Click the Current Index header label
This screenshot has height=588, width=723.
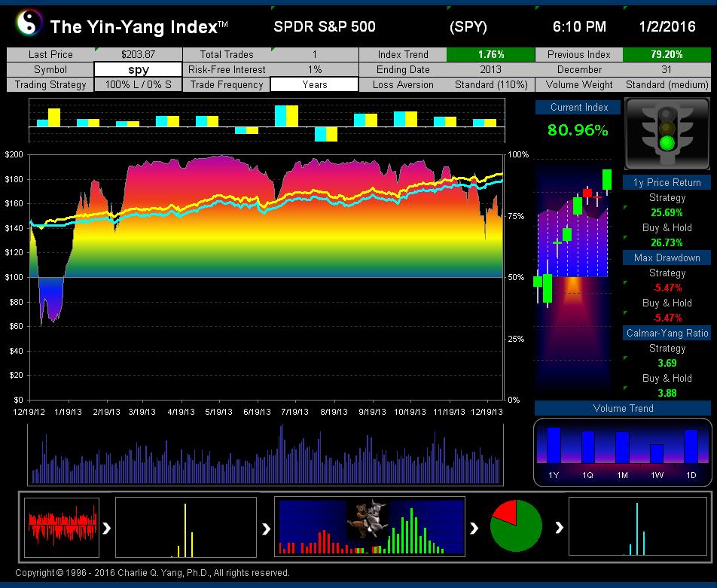click(578, 108)
